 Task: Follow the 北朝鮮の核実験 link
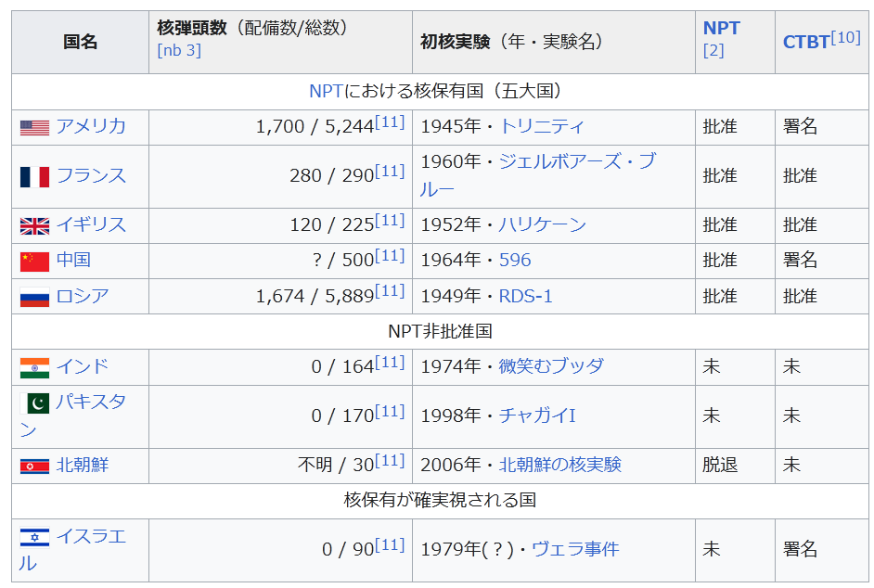(559, 465)
